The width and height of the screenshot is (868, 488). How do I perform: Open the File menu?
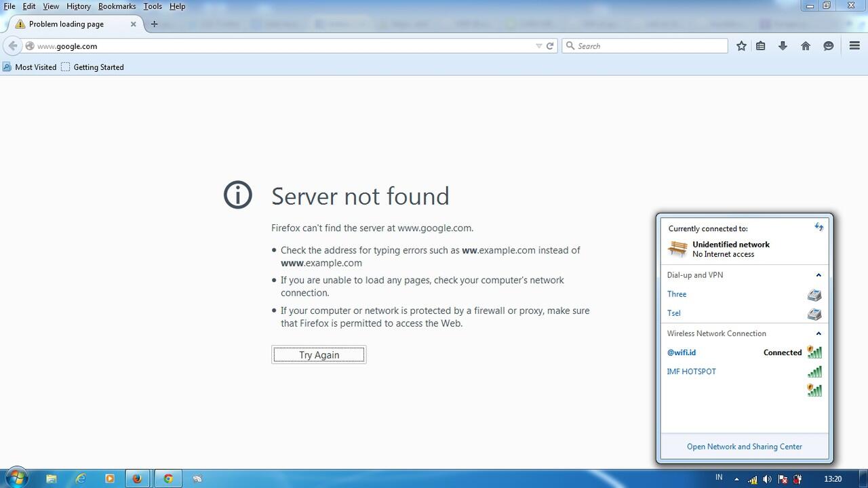click(x=9, y=6)
